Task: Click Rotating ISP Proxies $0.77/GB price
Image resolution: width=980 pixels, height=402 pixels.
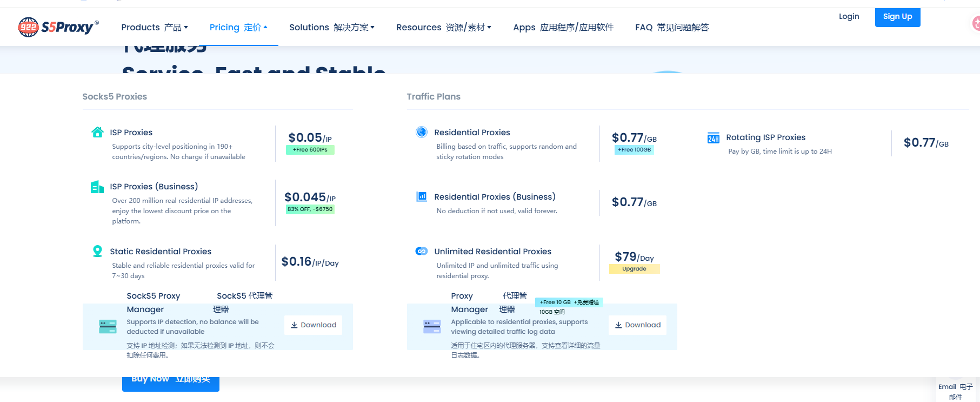Action: (x=926, y=143)
